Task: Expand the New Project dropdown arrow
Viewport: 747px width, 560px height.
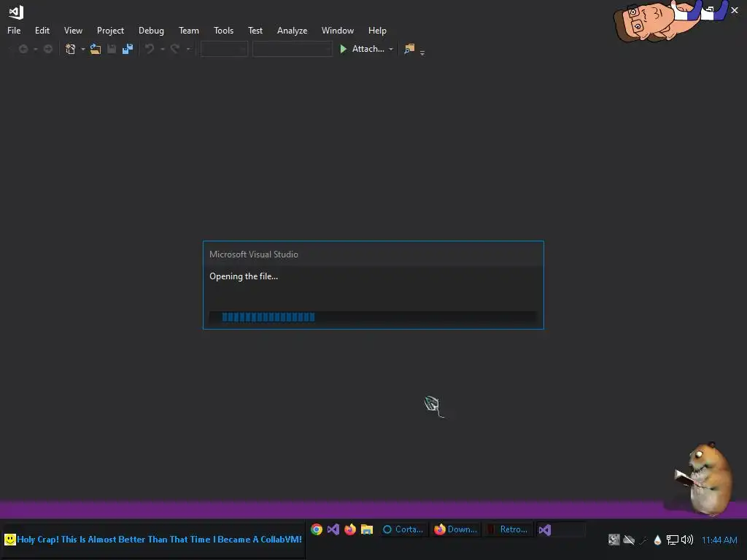Action: [83, 49]
